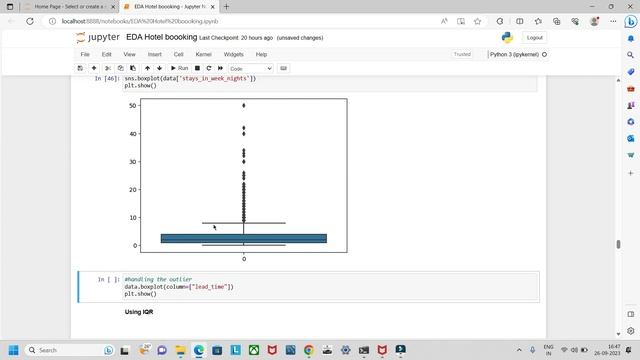Image resolution: width=640 pixels, height=360 pixels.
Task: Add sidebar app with plus icon
Action: [631, 173]
